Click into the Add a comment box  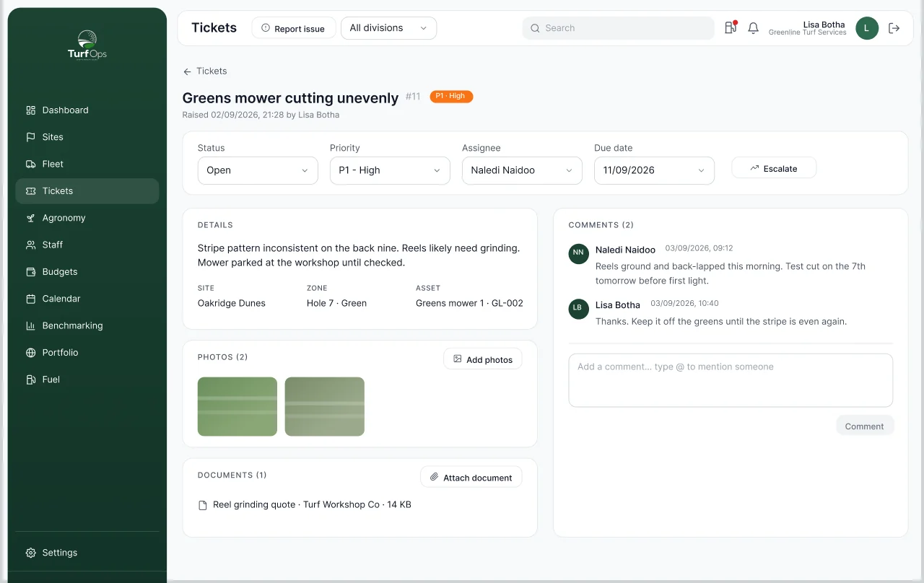tap(731, 380)
